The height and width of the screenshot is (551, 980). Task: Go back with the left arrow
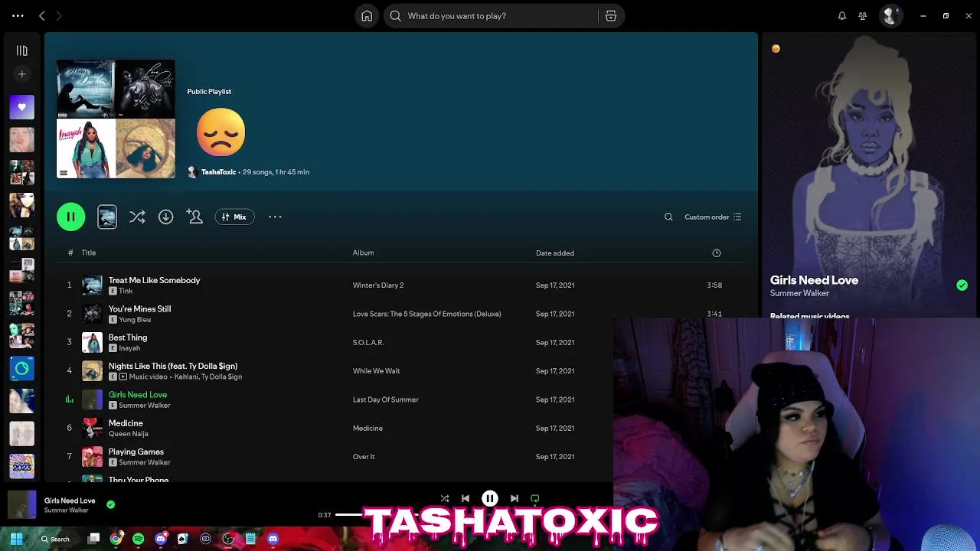point(42,16)
